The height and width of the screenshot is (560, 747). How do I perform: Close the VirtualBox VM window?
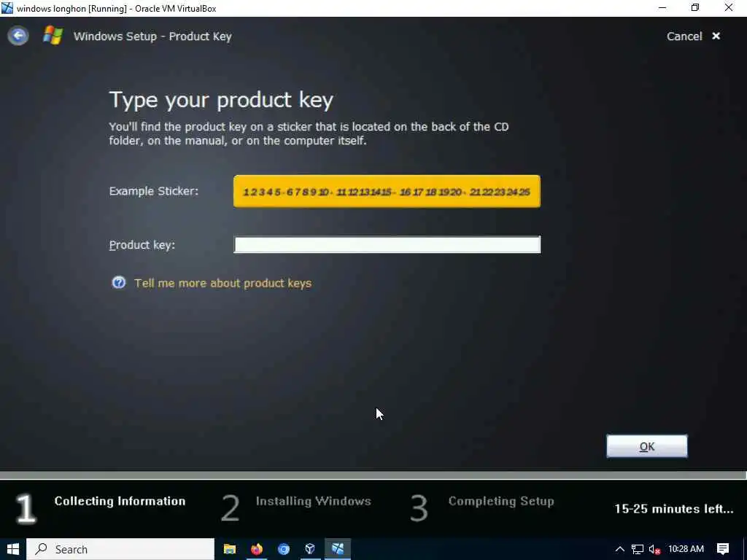click(x=729, y=8)
